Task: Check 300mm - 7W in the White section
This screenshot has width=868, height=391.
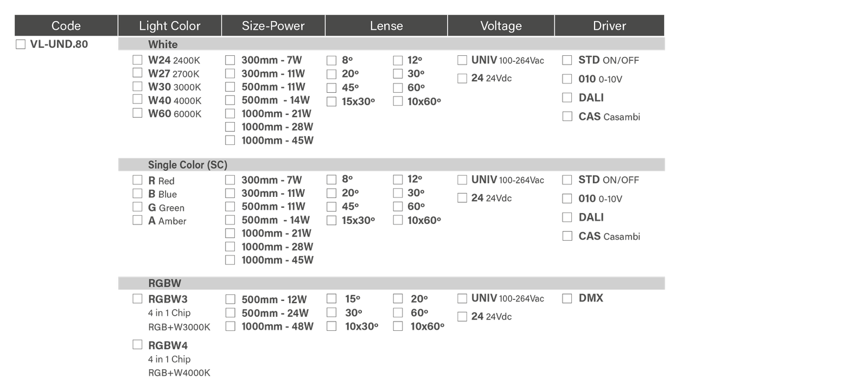Action: click(230, 60)
